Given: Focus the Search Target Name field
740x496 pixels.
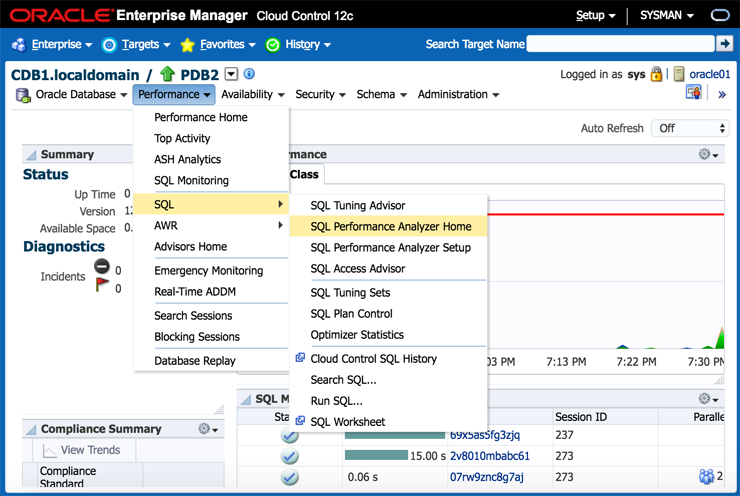Looking at the screenshot, I should [x=620, y=44].
